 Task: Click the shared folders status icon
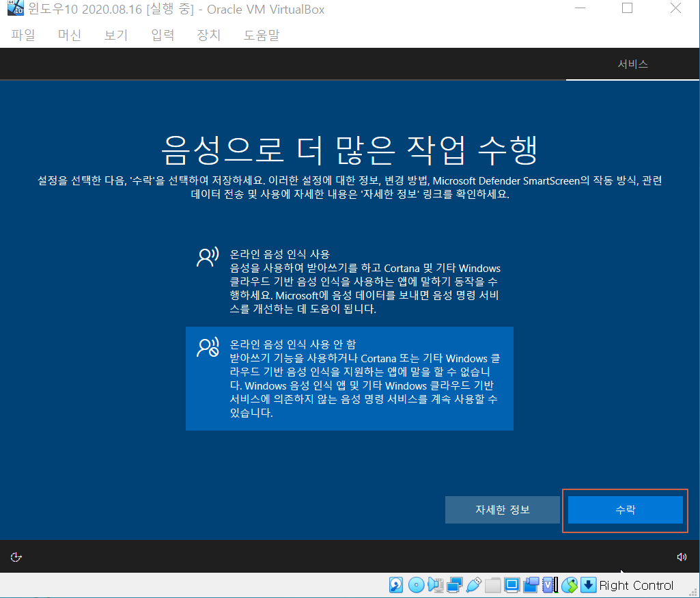(x=493, y=585)
